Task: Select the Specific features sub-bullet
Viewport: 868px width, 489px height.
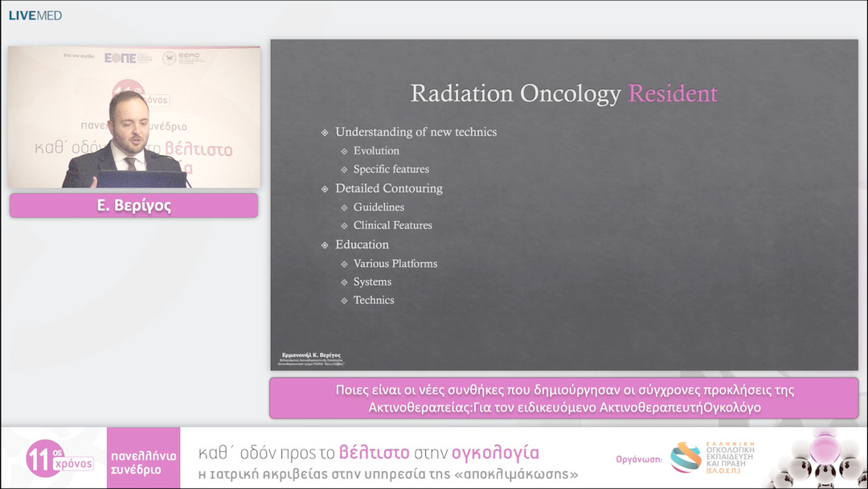Action: [391, 169]
